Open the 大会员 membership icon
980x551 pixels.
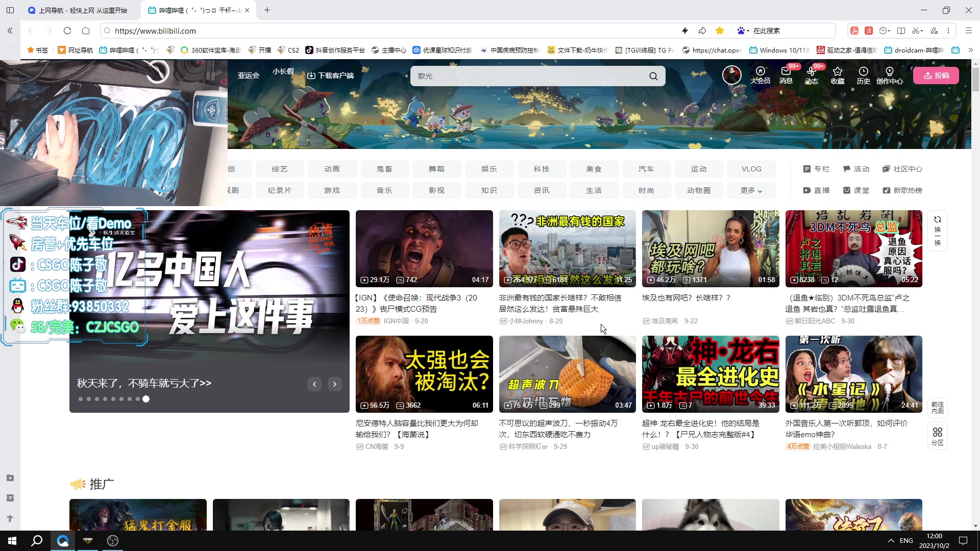click(x=760, y=72)
